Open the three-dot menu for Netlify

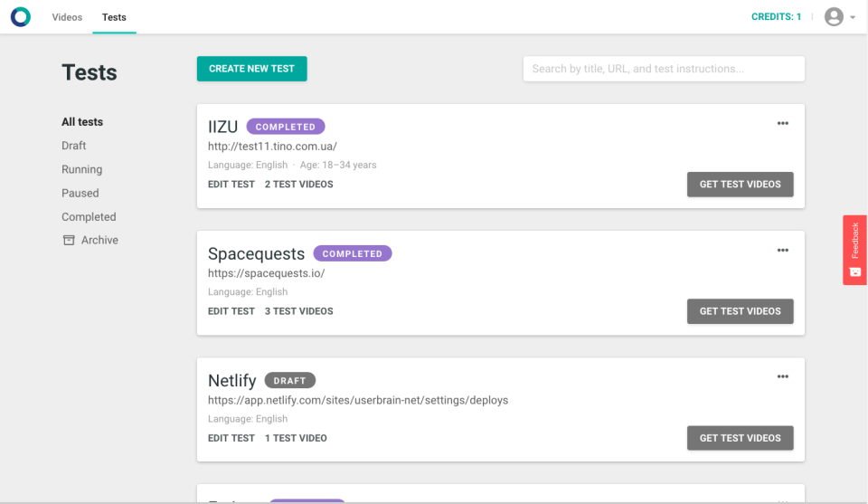tap(782, 377)
